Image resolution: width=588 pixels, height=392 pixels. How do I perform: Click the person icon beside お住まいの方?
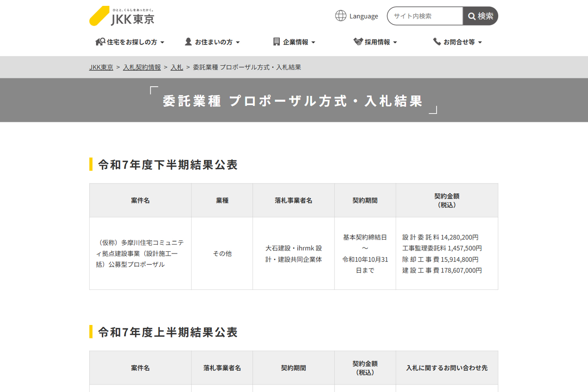[x=188, y=42]
